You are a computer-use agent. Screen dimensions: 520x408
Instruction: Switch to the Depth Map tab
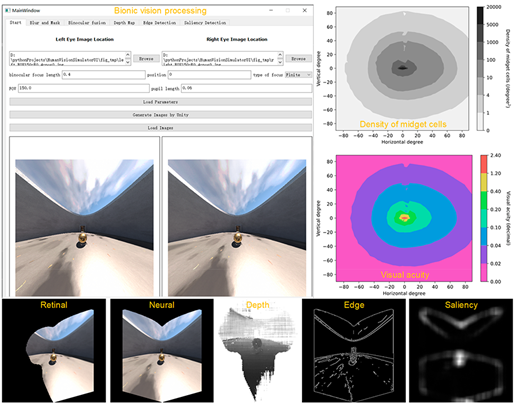(x=124, y=23)
